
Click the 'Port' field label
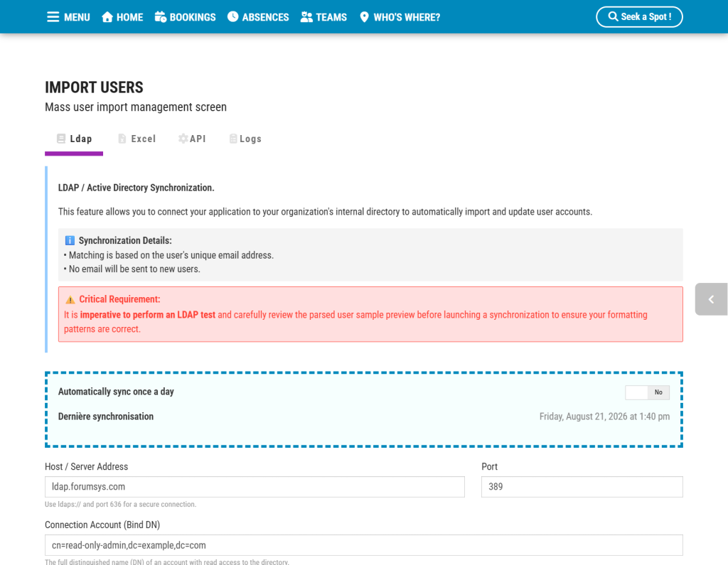tap(489, 467)
